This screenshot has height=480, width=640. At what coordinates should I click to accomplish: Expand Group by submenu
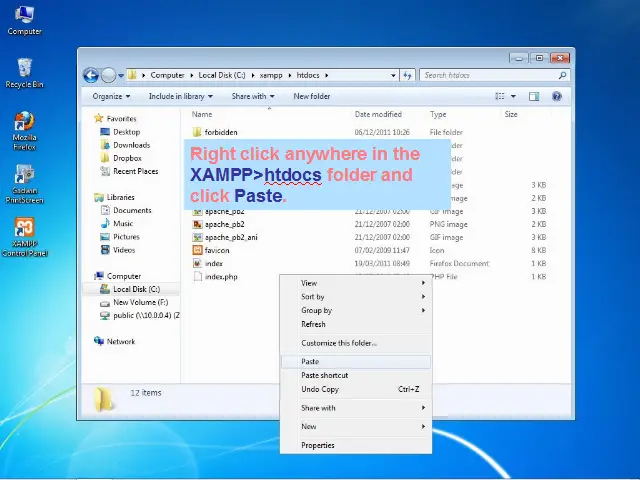click(356, 310)
